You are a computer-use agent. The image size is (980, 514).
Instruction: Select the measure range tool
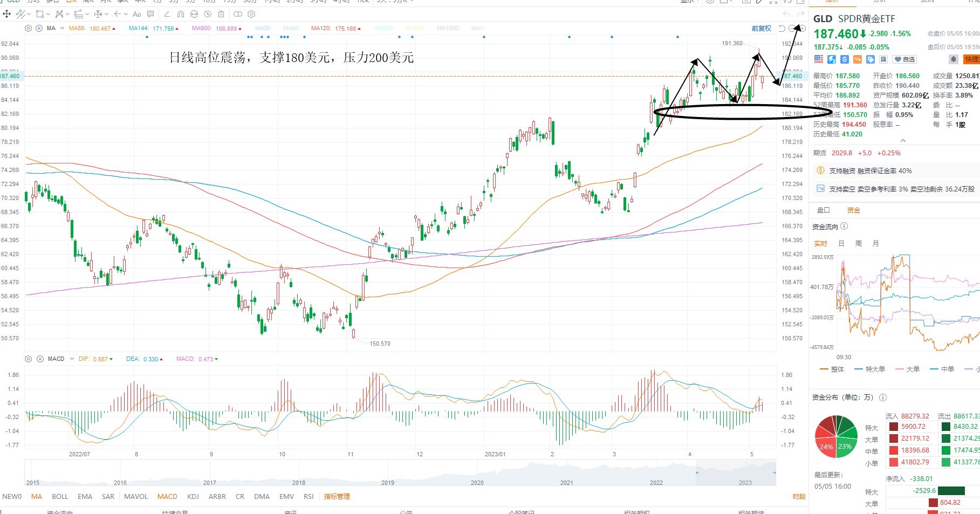tap(98, 14)
